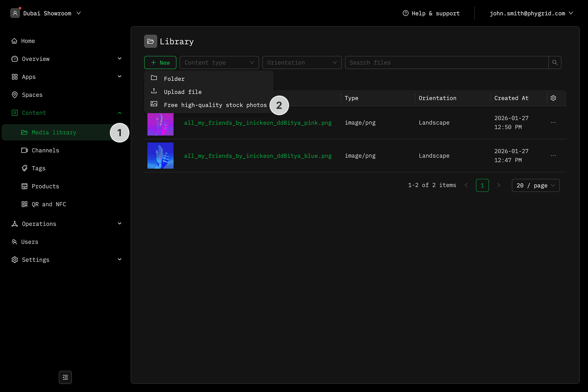Select Folder from the New menu
588x392 pixels.
point(174,79)
